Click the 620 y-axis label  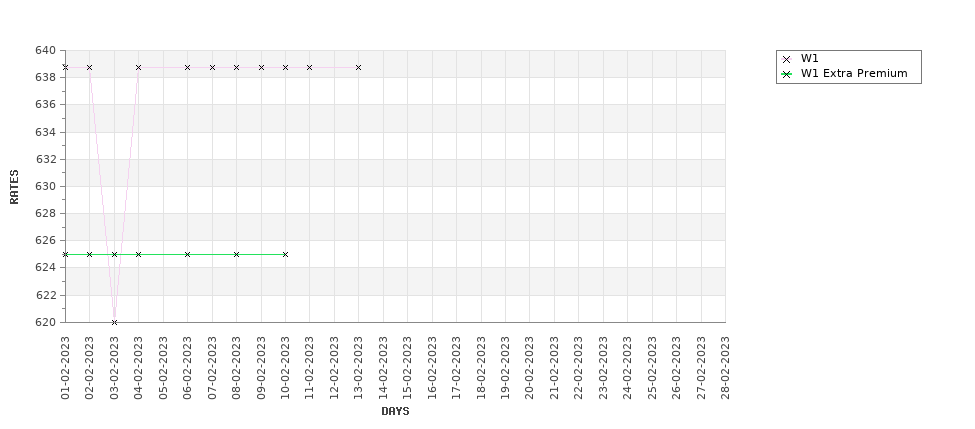[45, 322]
